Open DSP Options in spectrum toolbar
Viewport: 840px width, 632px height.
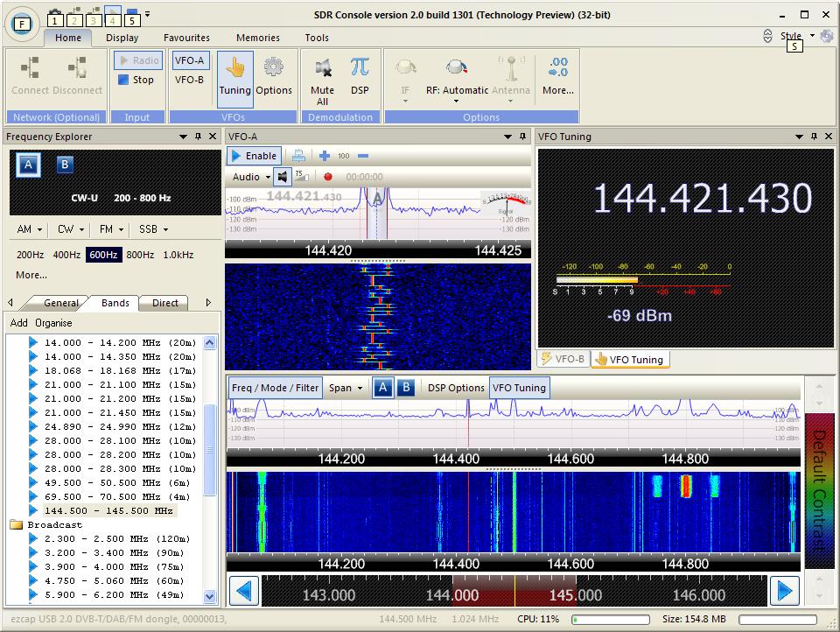pyautogui.click(x=456, y=388)
